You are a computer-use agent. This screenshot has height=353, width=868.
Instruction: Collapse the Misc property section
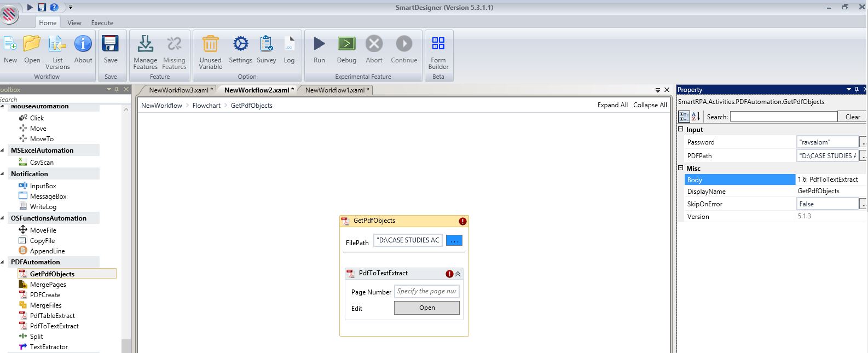[681, 169]
